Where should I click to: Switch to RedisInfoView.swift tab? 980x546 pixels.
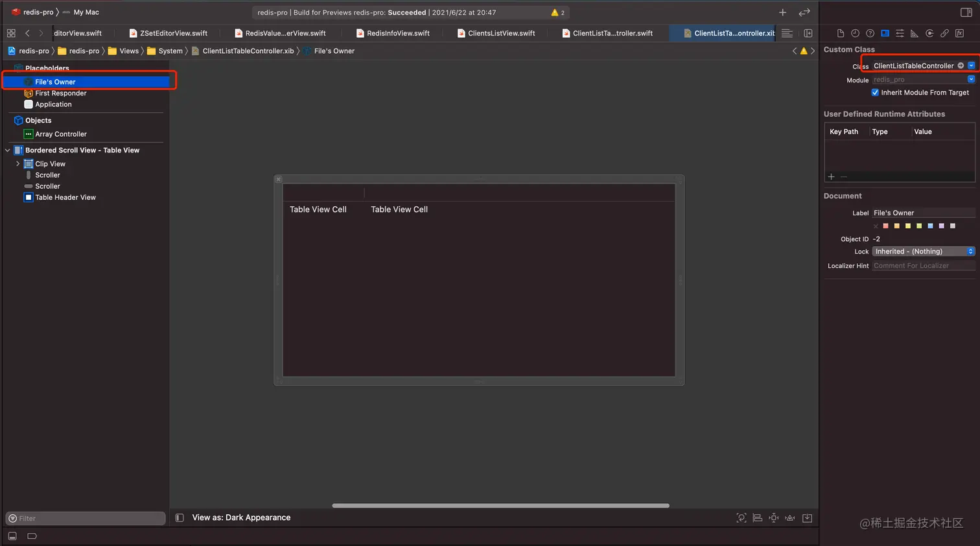pos(393,33)
